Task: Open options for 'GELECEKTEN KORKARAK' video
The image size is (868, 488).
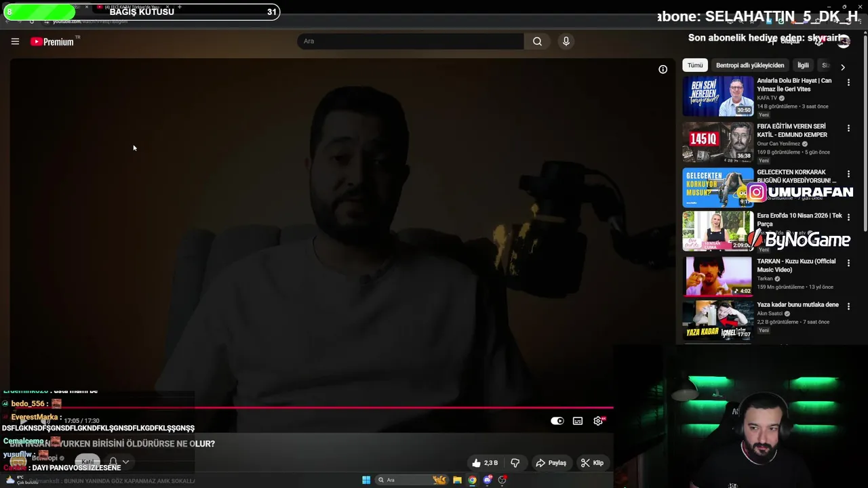Action: pyautogui.click(x=848, y=174)
